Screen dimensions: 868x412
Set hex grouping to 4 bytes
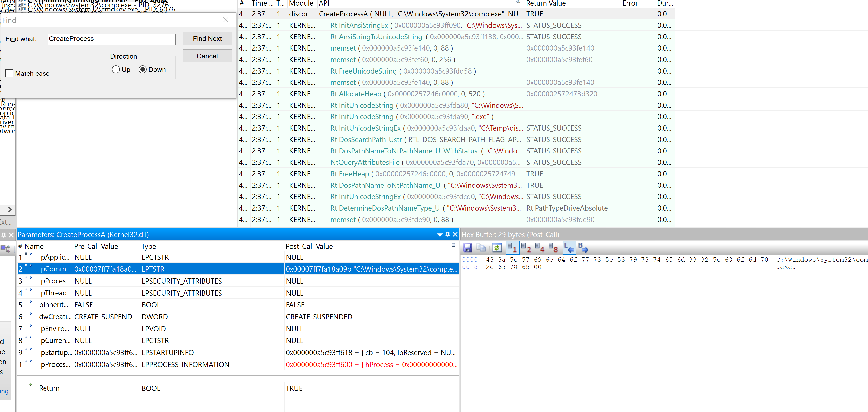coord(540,248)
